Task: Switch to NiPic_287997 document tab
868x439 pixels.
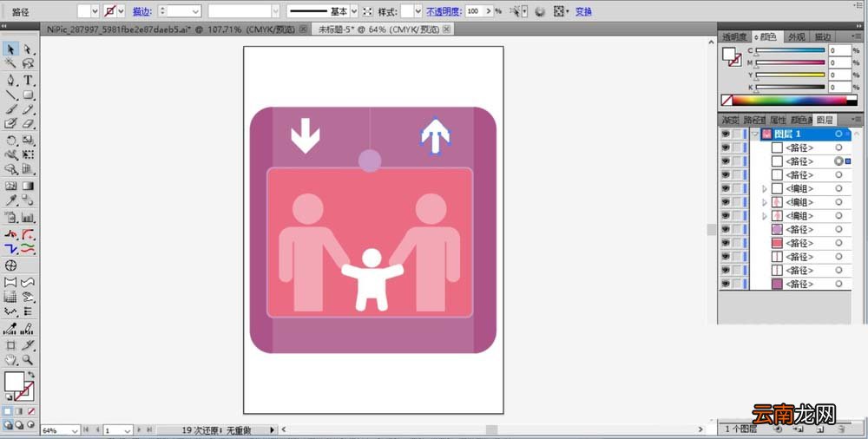Action: point(170,29)
